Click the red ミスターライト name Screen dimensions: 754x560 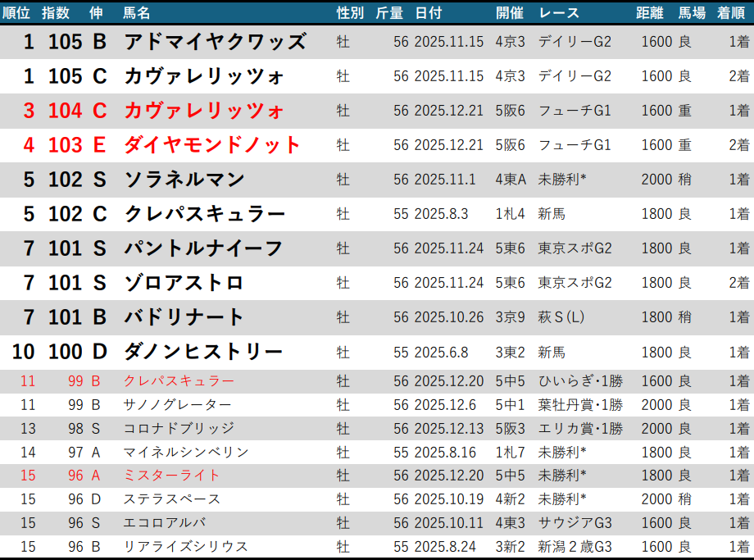[171, 476]
